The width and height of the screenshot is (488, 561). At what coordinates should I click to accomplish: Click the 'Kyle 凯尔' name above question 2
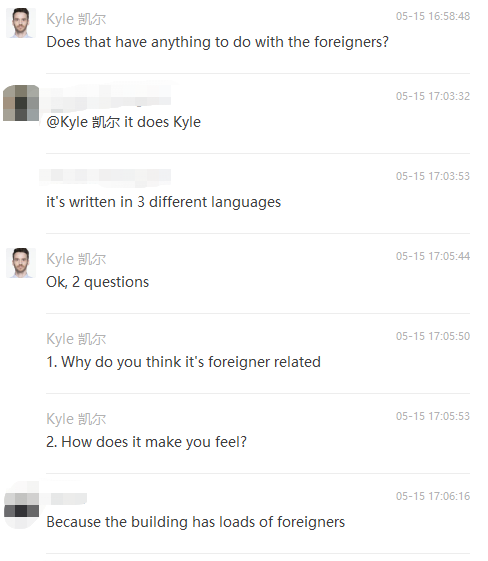pyautogui.click(x=76, y=419)
